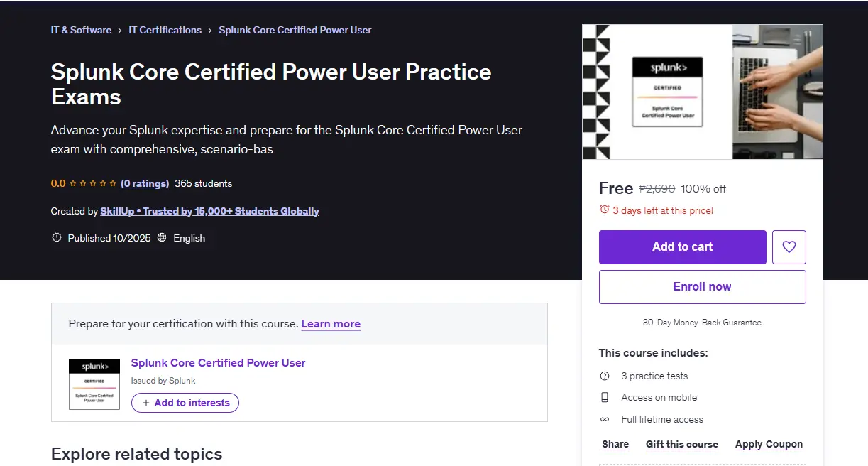Click the 100% off text
Image resolution: width=868 pixels, height=466 pixels.
(703, 189)
